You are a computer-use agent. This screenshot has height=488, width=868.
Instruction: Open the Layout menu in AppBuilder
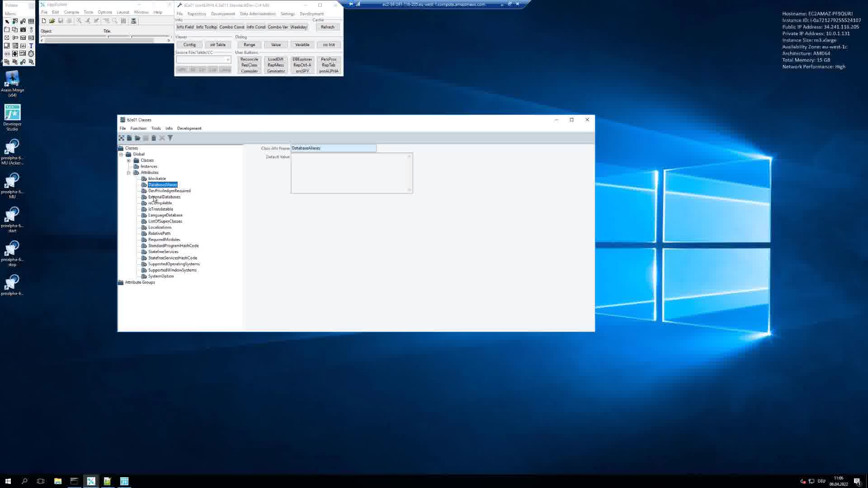point(123,12)
